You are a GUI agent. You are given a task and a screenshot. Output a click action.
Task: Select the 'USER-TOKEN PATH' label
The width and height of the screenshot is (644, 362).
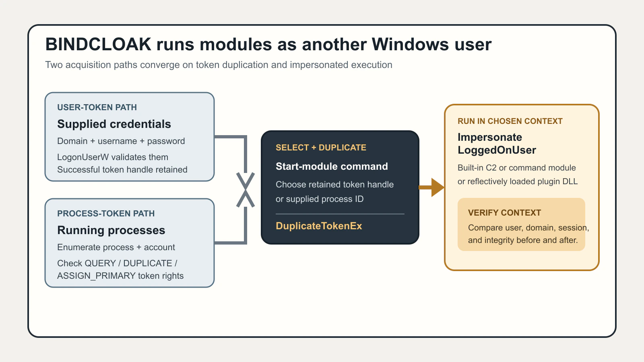tap(97, 107)
